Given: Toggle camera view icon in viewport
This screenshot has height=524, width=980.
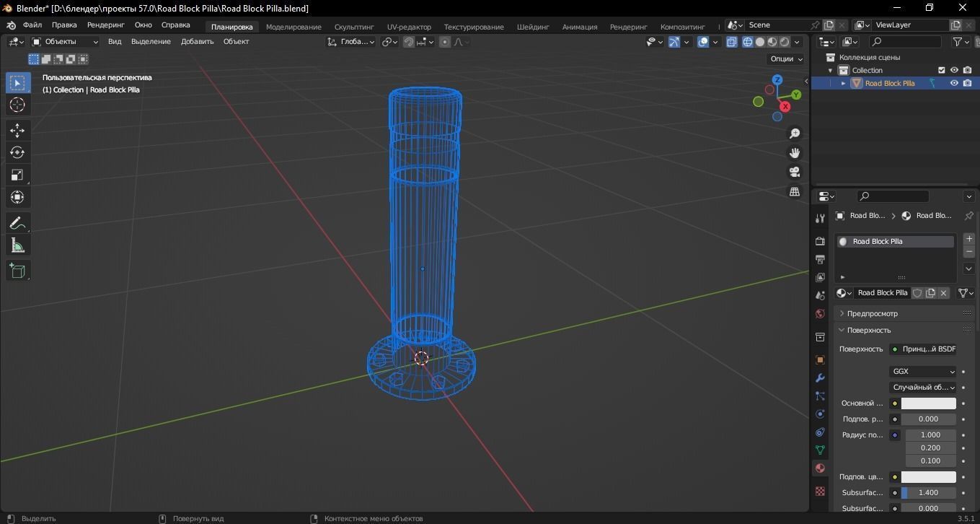Looking at the screenshot, I should coord(795,172).
